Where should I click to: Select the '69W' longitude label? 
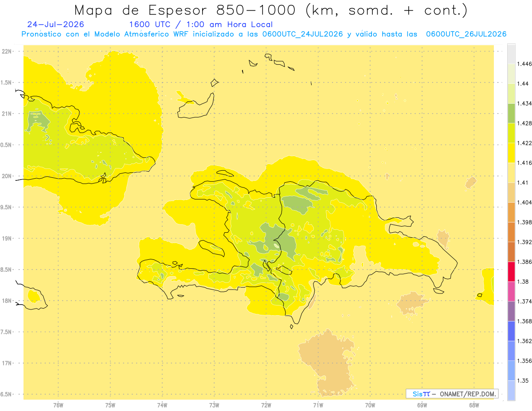click(422, 405)
